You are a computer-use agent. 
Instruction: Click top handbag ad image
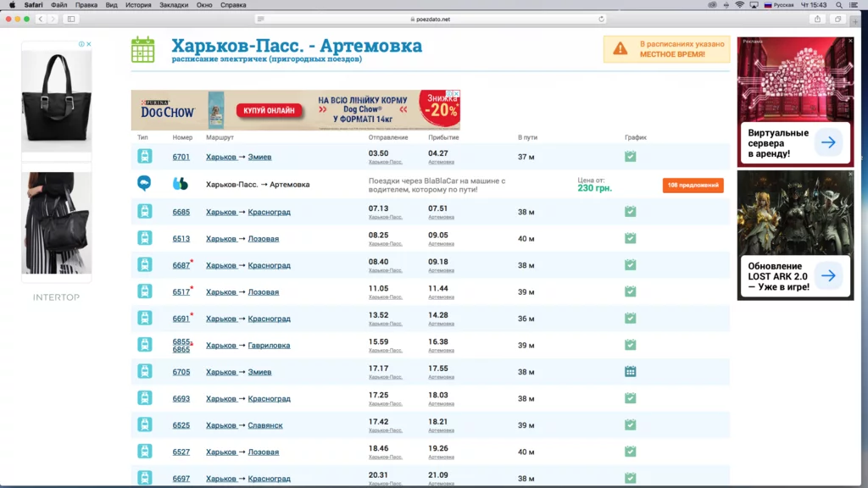coord(57,100)
